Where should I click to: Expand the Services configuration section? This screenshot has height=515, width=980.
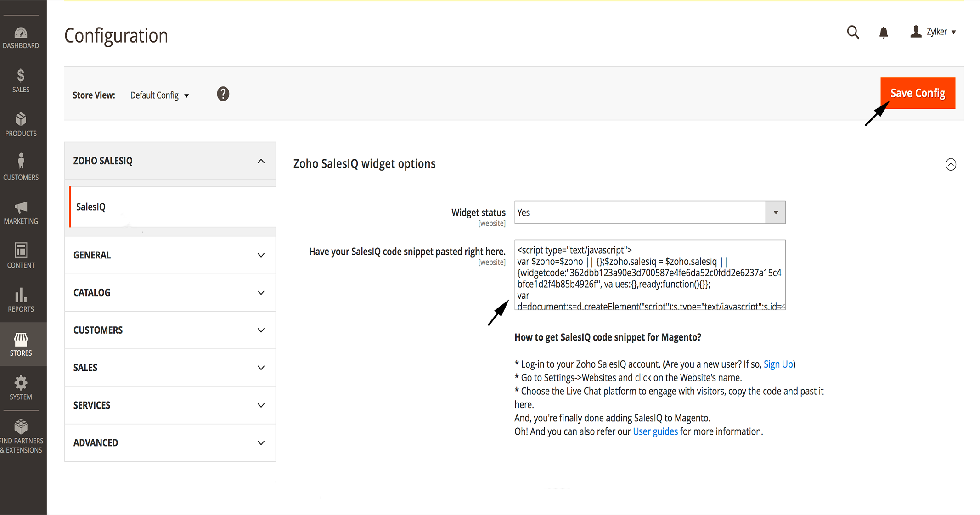click(170, 405)
